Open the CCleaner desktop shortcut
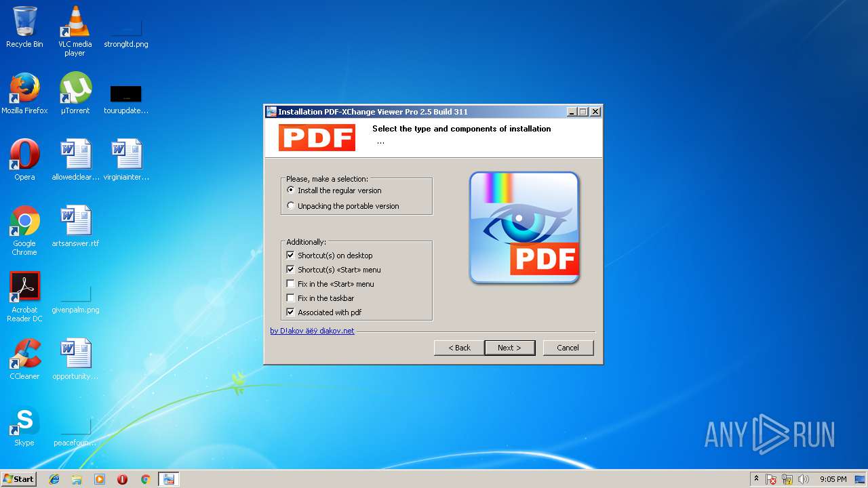The height and width of the screenshot is (488, 868). 24,359
